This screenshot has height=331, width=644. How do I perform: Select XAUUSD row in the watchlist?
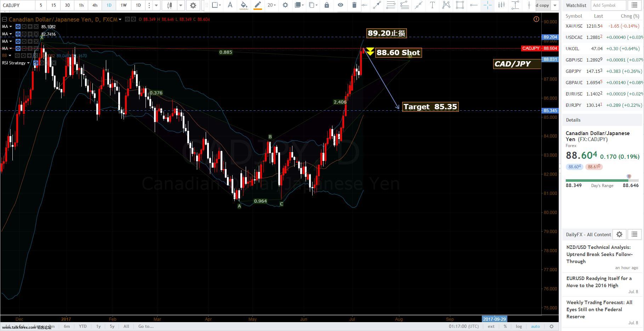pyautogui.click(x=602, y=26)
